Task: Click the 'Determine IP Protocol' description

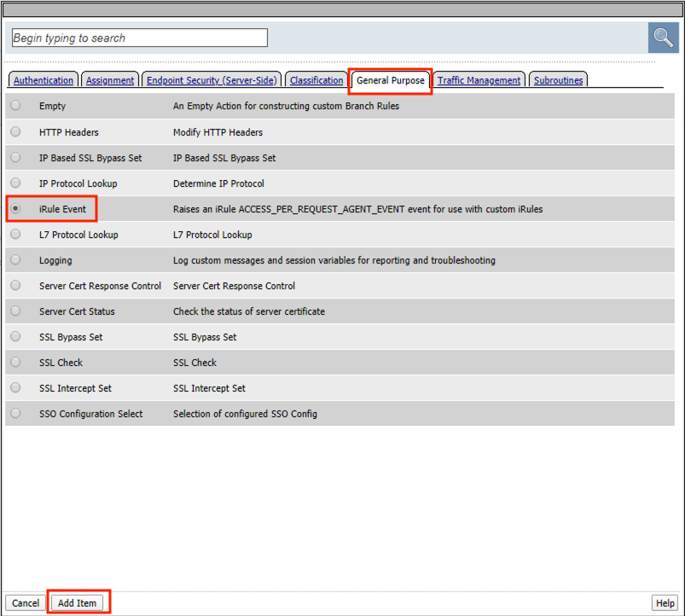Action: pos(218,183)
